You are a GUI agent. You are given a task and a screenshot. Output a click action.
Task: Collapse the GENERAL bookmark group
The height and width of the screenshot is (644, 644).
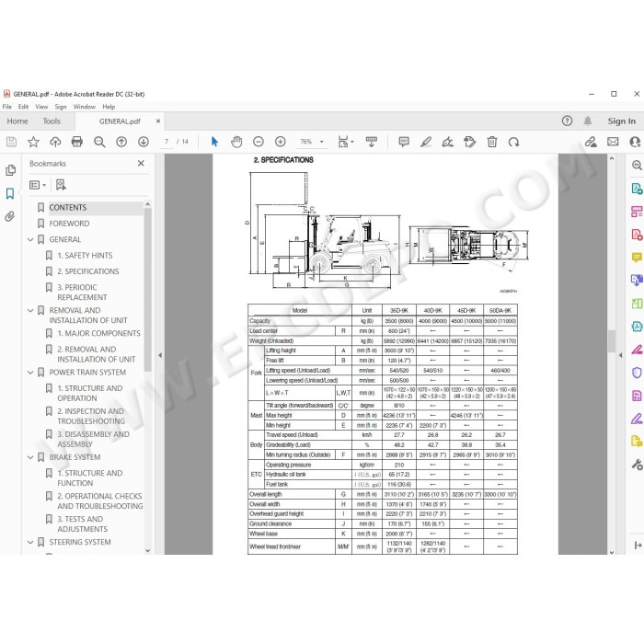tap(30, 239)
